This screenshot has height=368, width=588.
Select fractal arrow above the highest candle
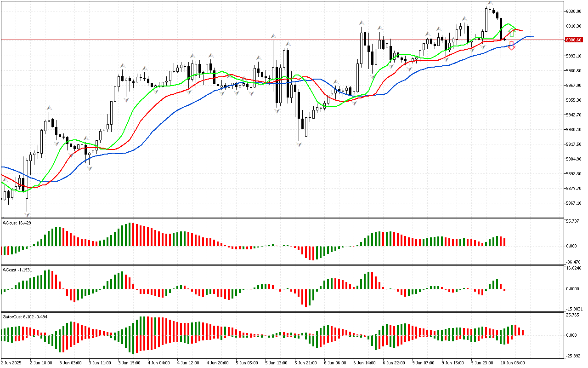coord(490,3)
